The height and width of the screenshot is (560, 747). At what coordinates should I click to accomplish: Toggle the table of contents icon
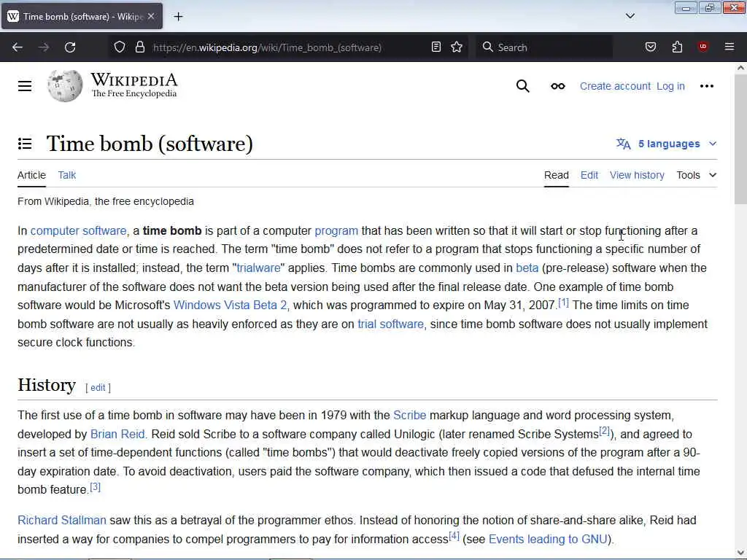pyautogui.click(x=25, y=144)
